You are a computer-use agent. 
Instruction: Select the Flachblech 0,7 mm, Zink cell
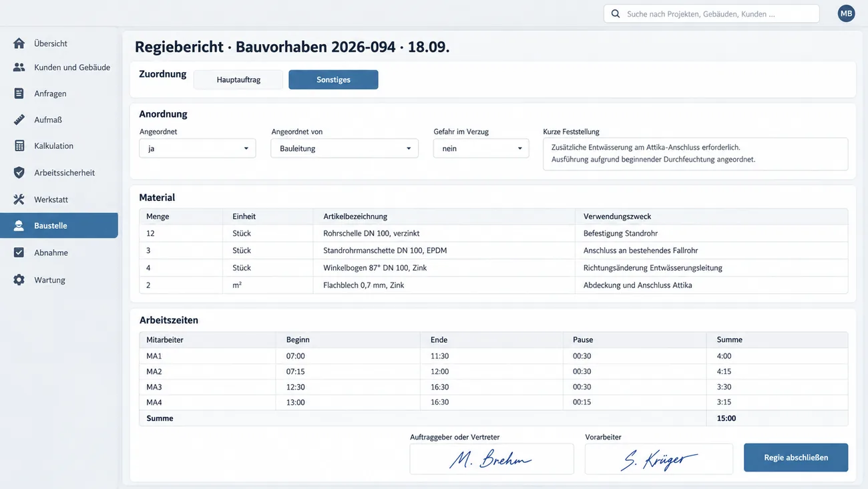444,285
